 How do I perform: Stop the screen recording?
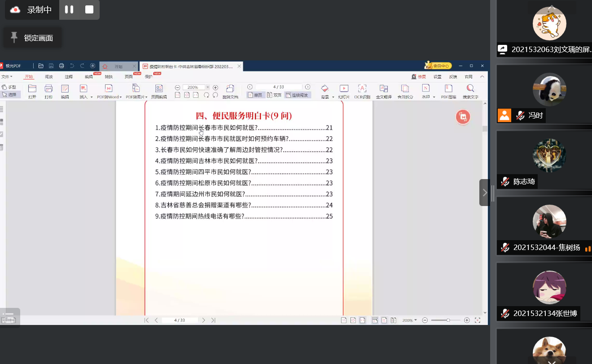(x=89, y=9)
